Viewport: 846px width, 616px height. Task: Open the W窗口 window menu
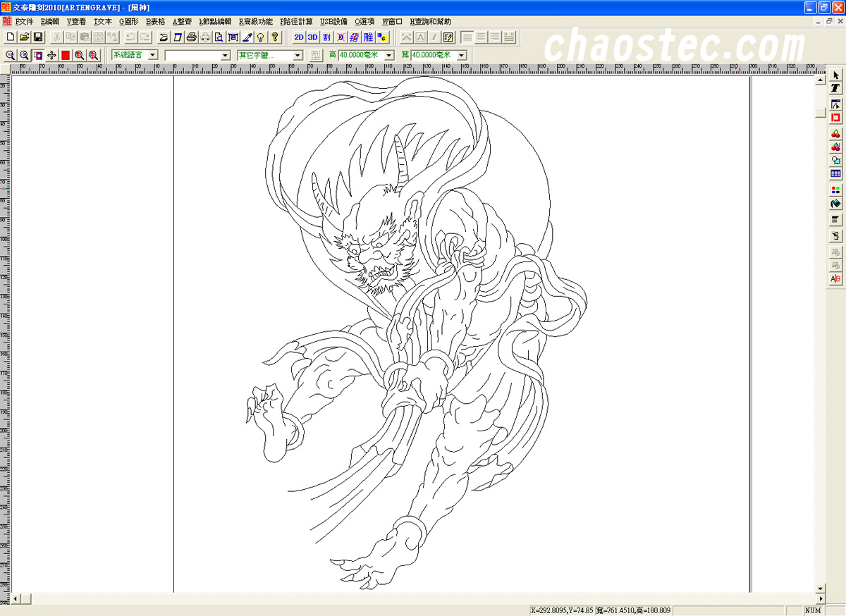[392, 22]
